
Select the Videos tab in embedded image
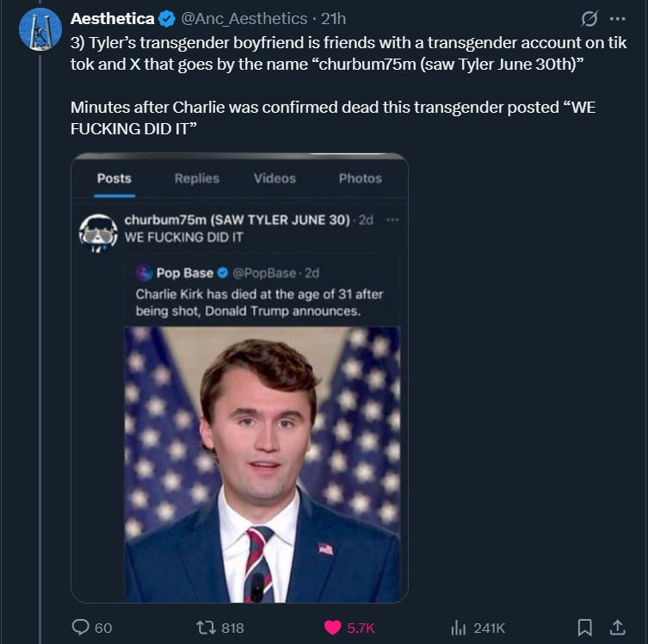click(275, 178)
